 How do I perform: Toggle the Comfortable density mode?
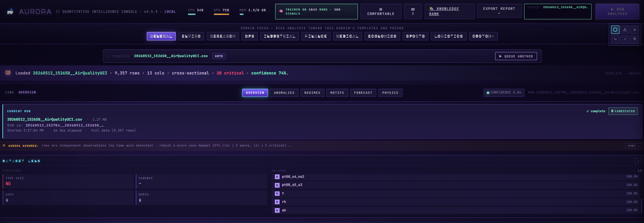point(381,12)
